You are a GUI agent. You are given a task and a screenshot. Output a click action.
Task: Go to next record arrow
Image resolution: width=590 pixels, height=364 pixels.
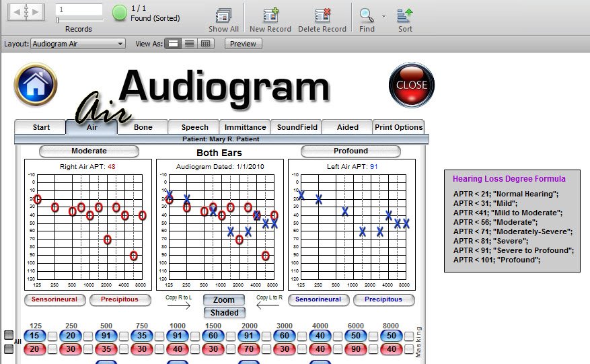tap(36, 11)
